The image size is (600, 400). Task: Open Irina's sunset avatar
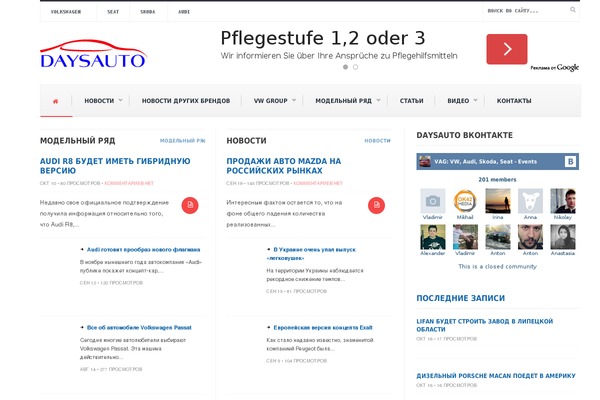[497, 201]
